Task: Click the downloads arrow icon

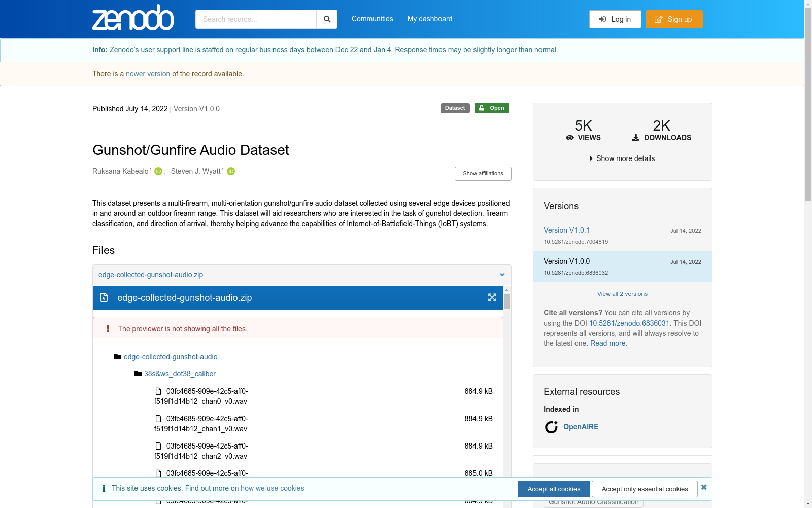Action: point(636,138)
